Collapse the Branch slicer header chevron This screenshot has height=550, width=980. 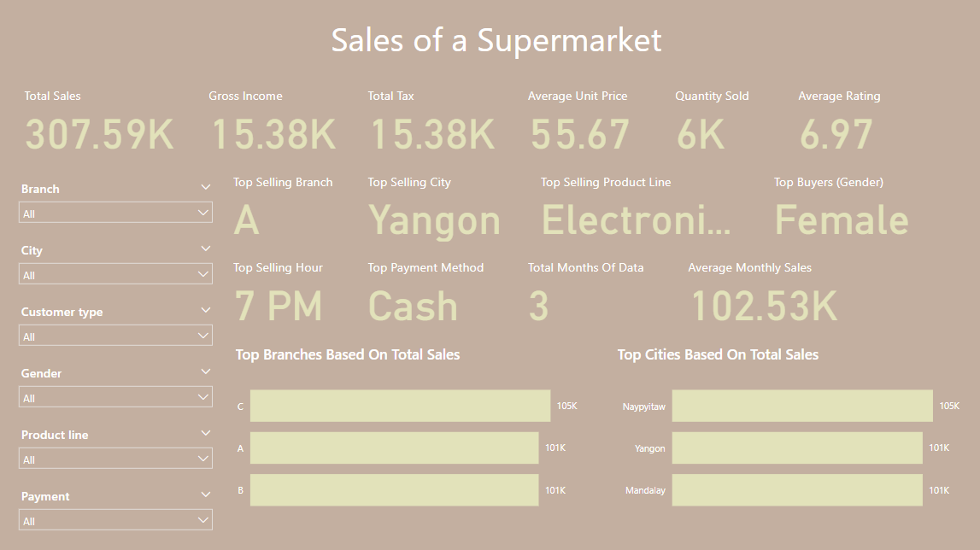pyautogui.click(x=206, y=186)
